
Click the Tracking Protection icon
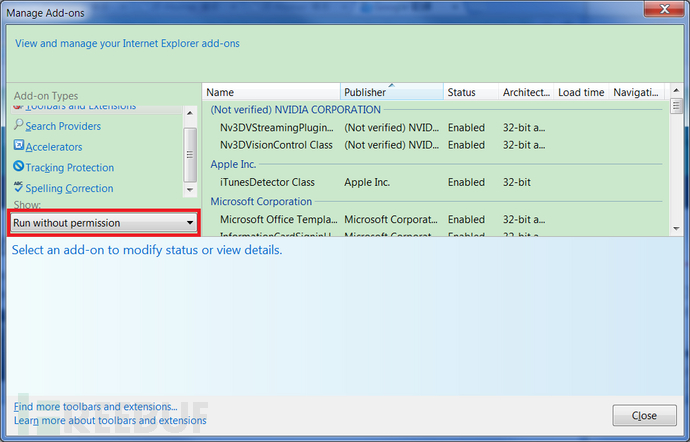pos(18,166)
